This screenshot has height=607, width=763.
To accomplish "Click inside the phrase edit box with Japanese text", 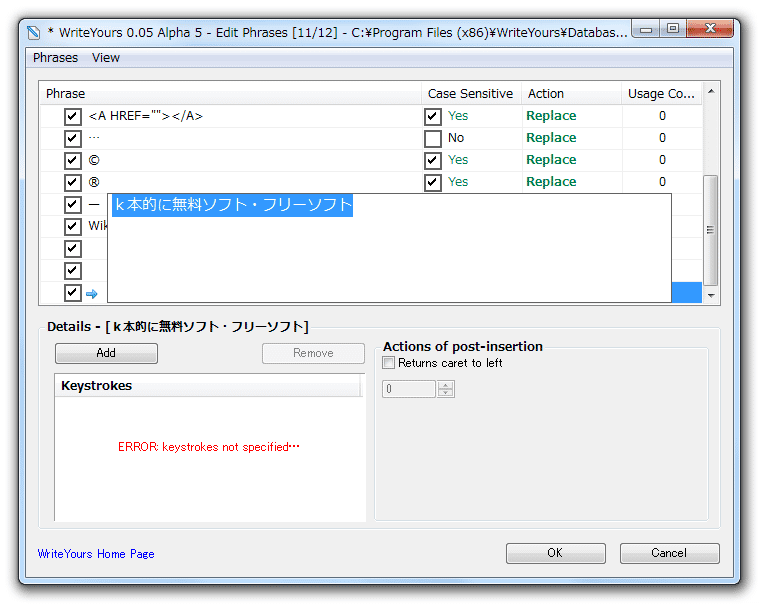I will [389, 248].
